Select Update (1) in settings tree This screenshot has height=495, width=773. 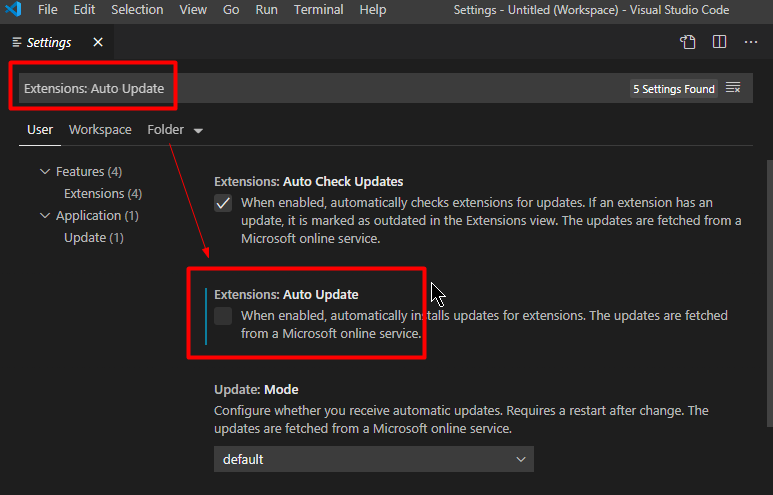[94, 238]
